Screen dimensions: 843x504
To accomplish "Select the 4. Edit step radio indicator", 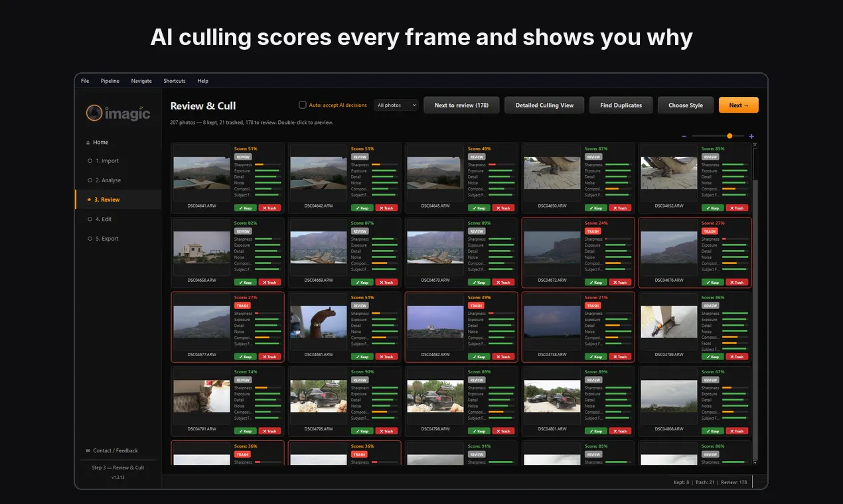I will point(90,219).
